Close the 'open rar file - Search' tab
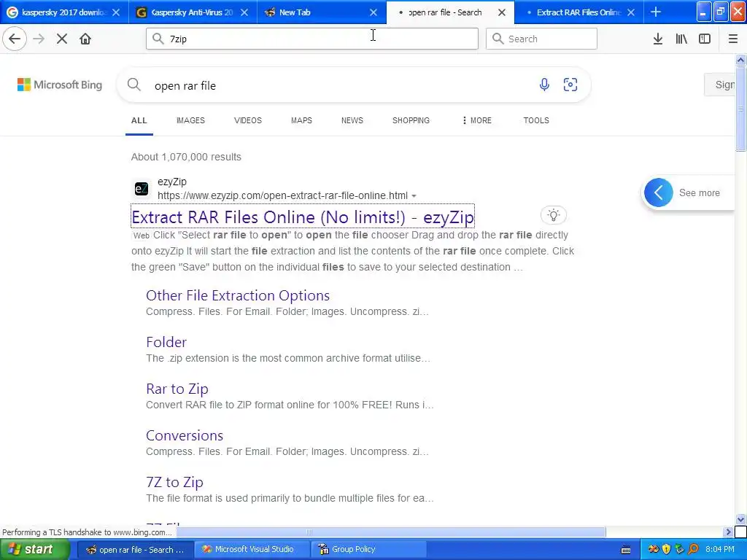This screenshot has height=560, width=747. [502, 12]
